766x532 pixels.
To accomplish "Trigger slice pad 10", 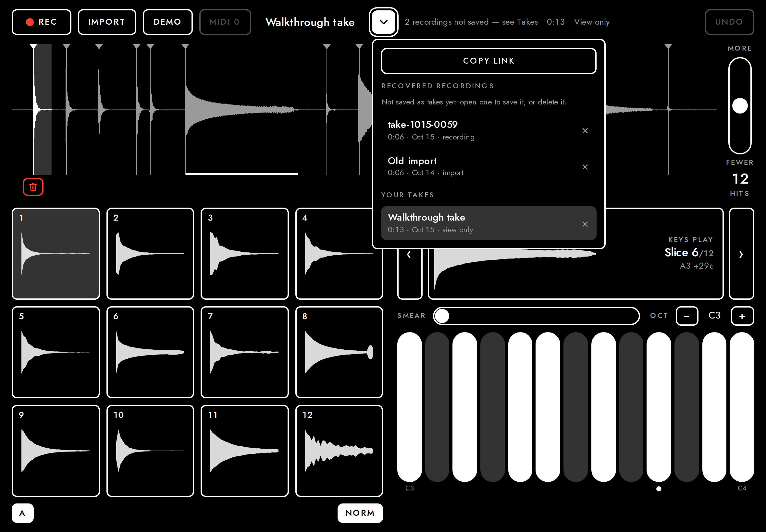I will (x=150, y=451).
